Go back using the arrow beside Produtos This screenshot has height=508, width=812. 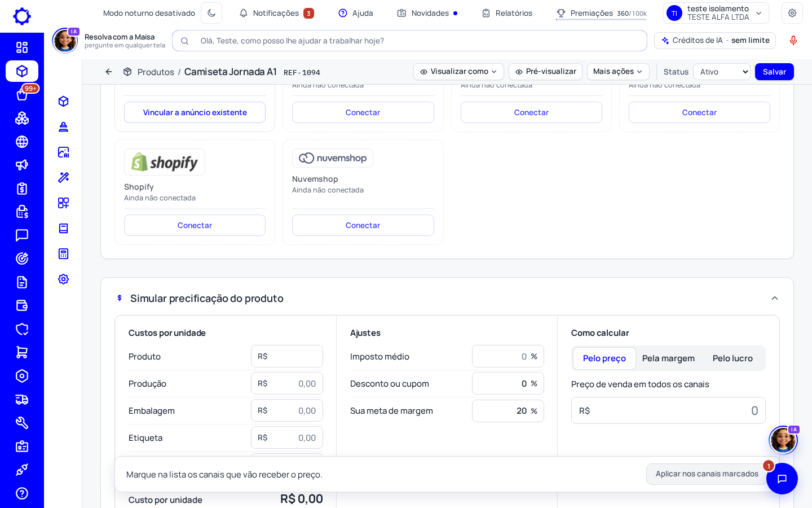coord(109,72)
